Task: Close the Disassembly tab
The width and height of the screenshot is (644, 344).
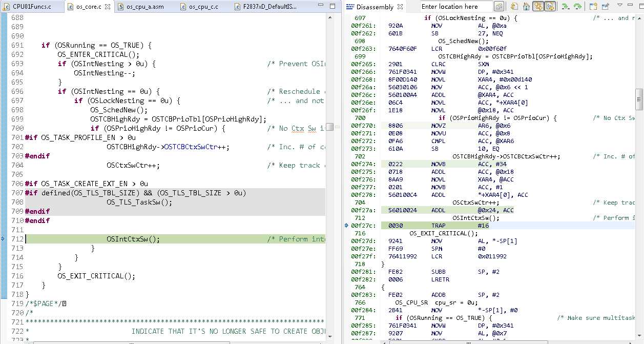Action: click(x=401, y=7)
